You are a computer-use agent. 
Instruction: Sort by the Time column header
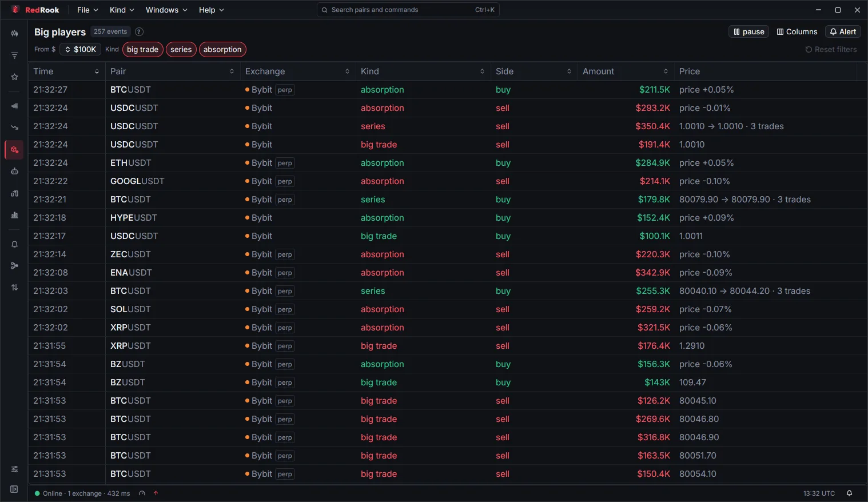coord(66,71)
